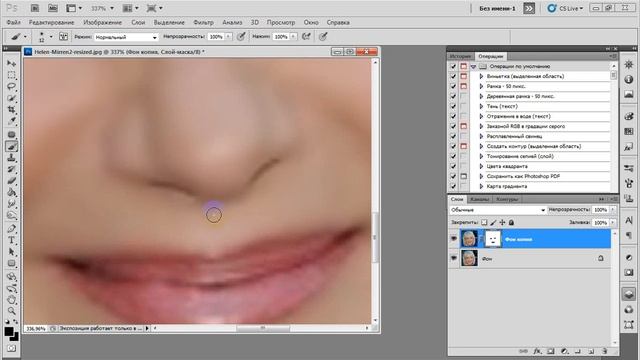The width and height of the screenshot is (640, 360).
Task: Delete layer with trash icon
Action: 604,351
